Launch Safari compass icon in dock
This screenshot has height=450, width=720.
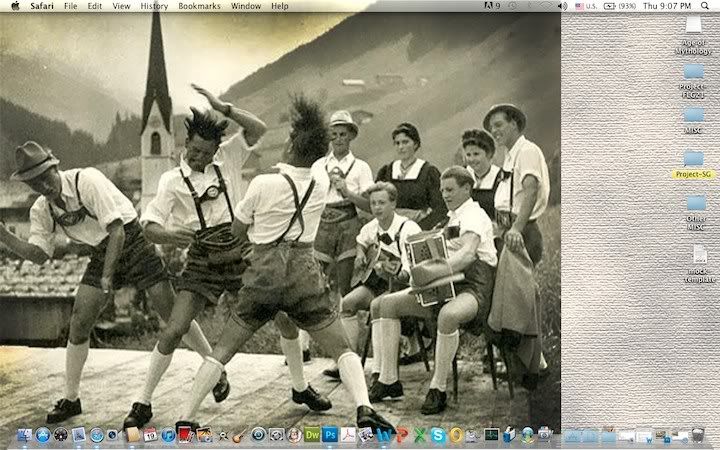point(96,435)
